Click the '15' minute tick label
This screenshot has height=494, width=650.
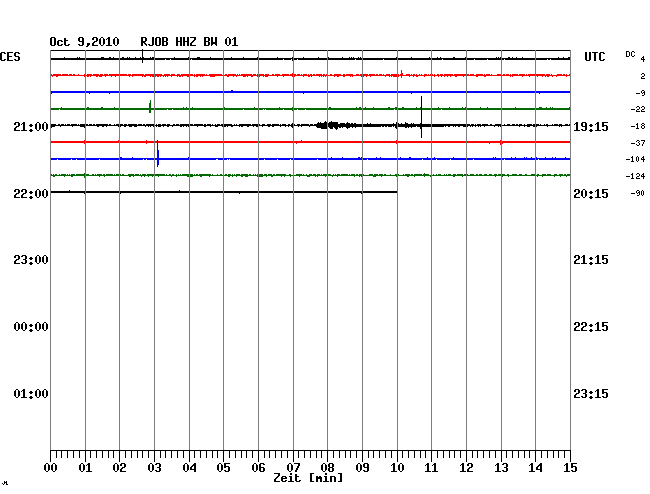pos(570,468)
